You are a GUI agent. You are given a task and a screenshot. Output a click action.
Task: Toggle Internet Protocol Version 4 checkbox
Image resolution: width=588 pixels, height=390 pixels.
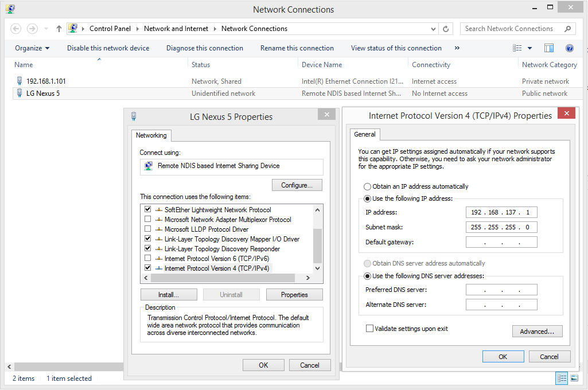pyautogui.click(x=148, y=268)
